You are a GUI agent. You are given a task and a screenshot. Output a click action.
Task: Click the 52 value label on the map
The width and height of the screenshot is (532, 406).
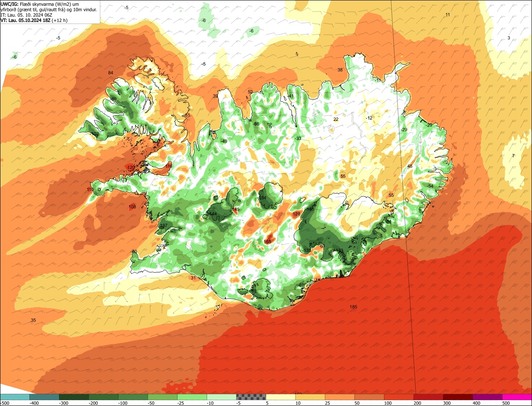[250, 92]
